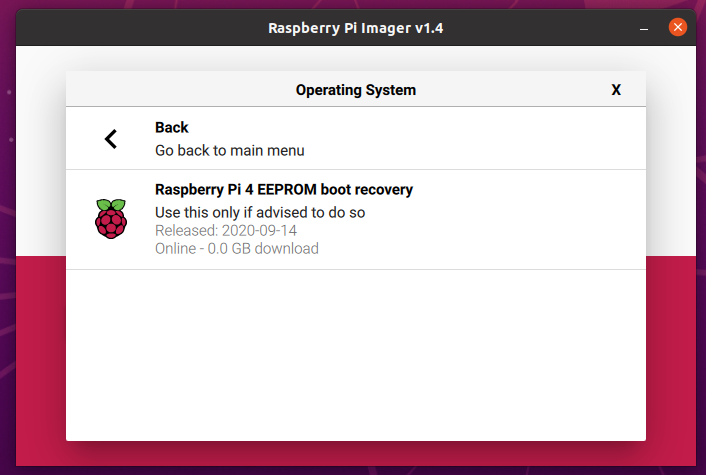Viewport: 706px width, 475px height.
Task: Click 'Online - 0.0 GB download' text
Action: click(x=236, y=249)
